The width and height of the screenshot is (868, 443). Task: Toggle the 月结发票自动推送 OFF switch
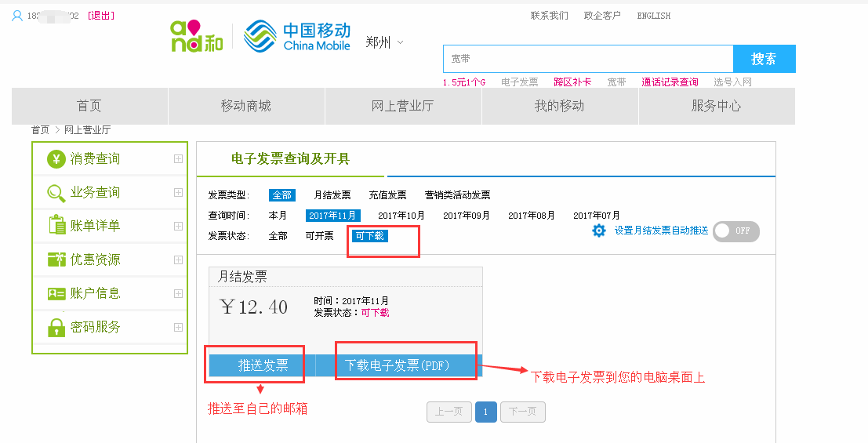click(x=736, y=231)
